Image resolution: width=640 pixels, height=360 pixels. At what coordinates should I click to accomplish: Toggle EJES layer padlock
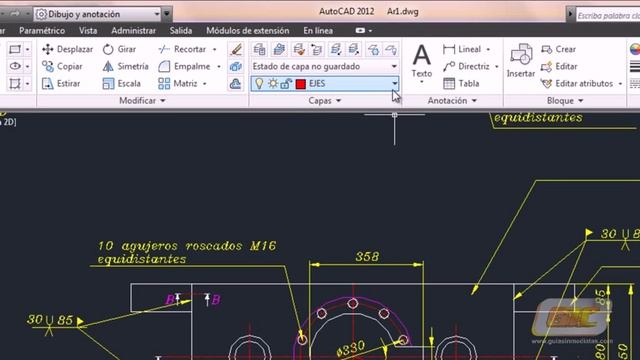286,84
